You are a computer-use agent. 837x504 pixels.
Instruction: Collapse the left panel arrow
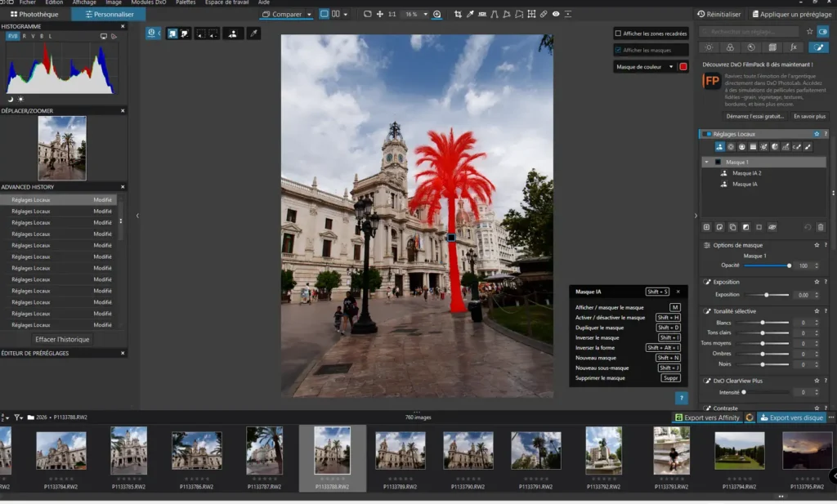coord(137,216)
